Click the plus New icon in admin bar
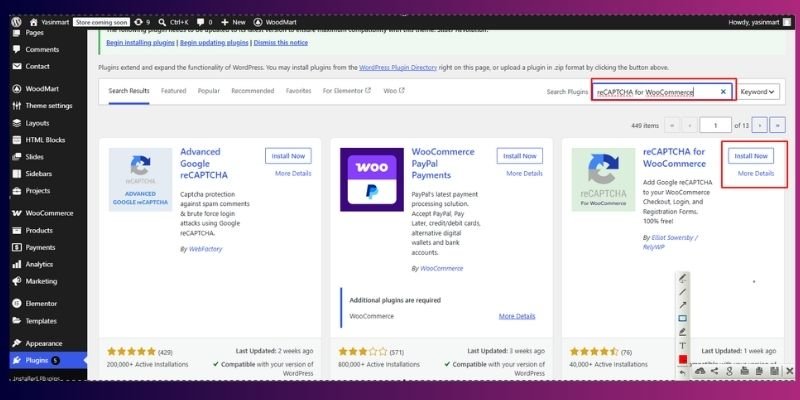Screen dimensions: 800x400 click(224, 22)
